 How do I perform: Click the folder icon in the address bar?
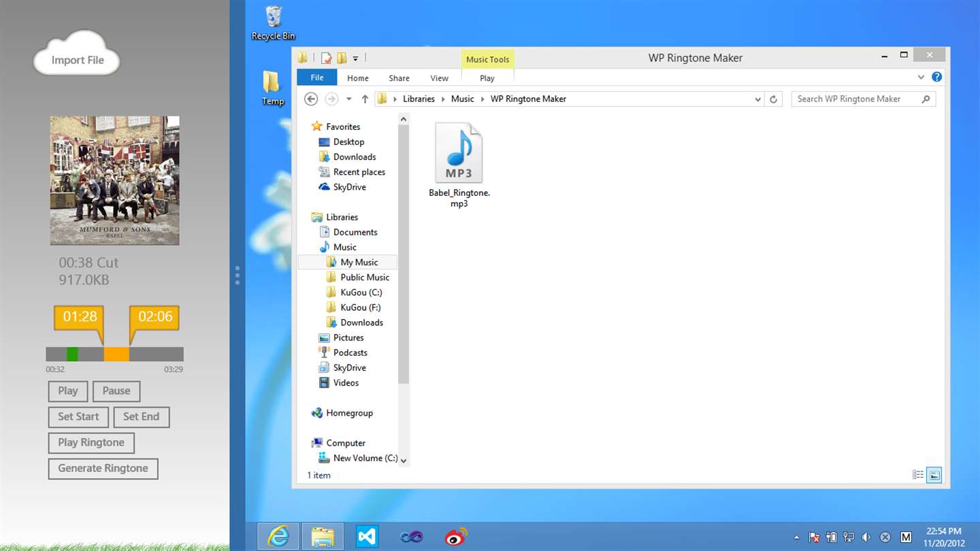click(x=382, y=99)
